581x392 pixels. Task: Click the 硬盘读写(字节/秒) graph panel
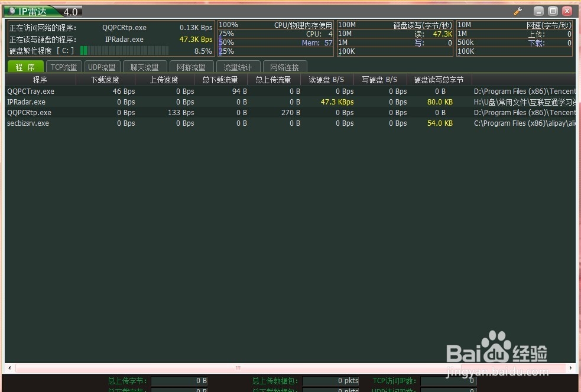coord(395,38)
